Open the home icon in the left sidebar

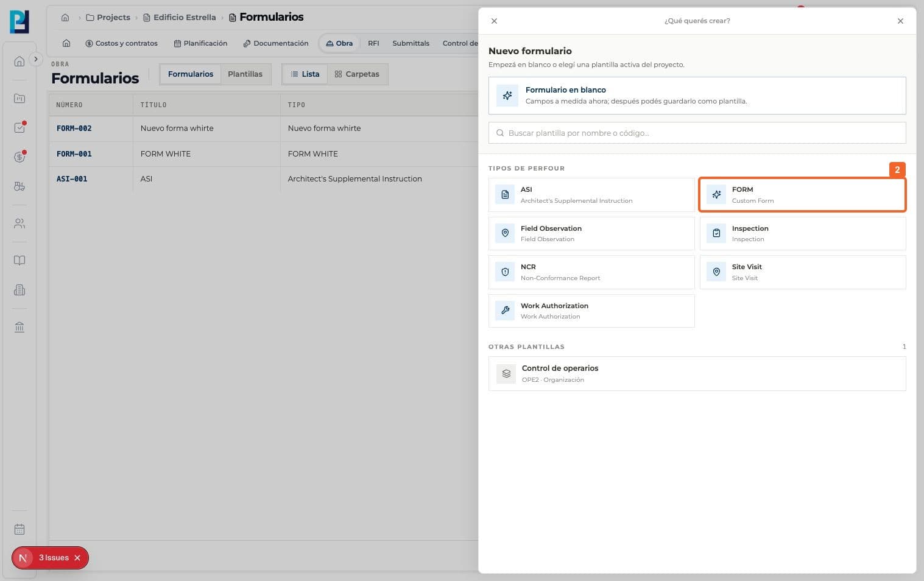click(x=19, y=61)
